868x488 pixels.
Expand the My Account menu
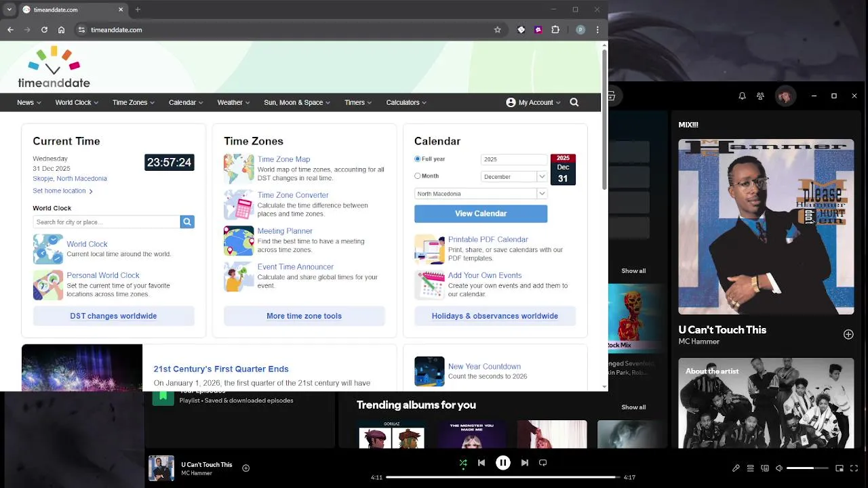point(534,102)
